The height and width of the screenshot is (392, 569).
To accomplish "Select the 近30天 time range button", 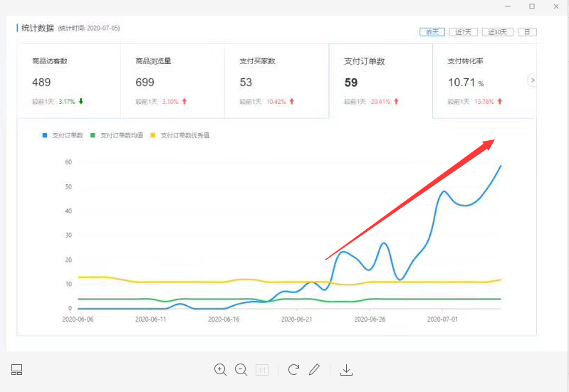I will point(498,32).
